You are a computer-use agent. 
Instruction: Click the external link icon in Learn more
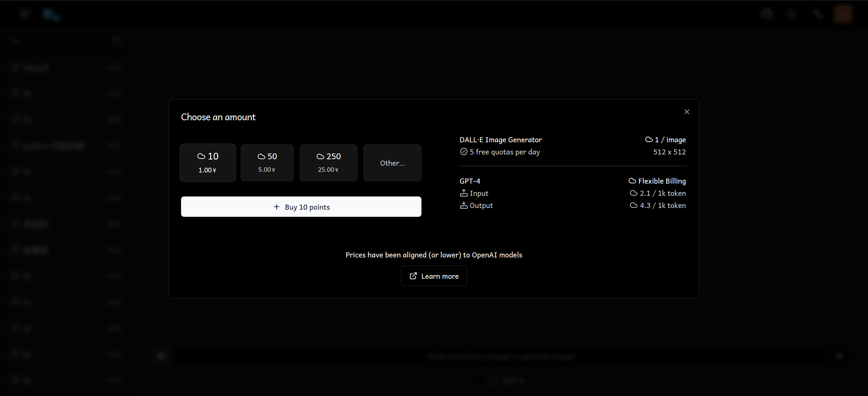pyautogui.click(x=413, y=276)
